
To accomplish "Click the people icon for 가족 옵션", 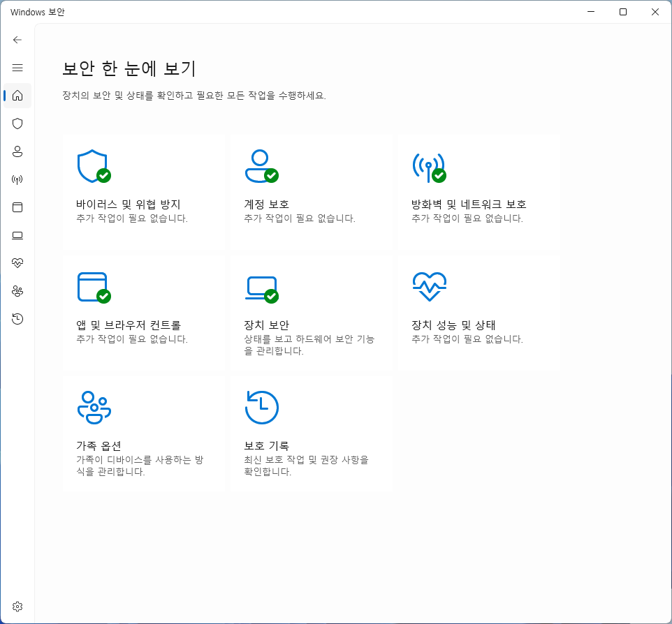I will coord(94,408).
